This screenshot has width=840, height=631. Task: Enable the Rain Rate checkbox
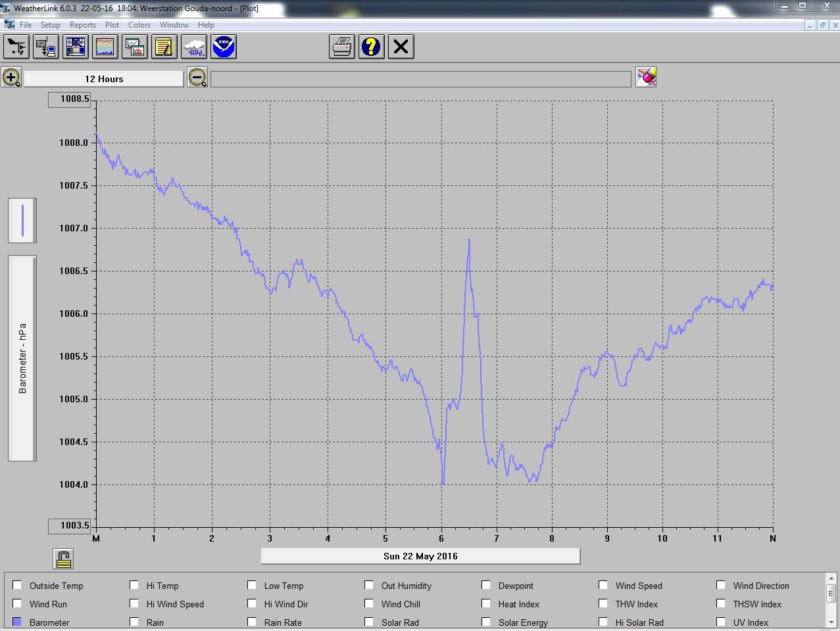[252, 622]
